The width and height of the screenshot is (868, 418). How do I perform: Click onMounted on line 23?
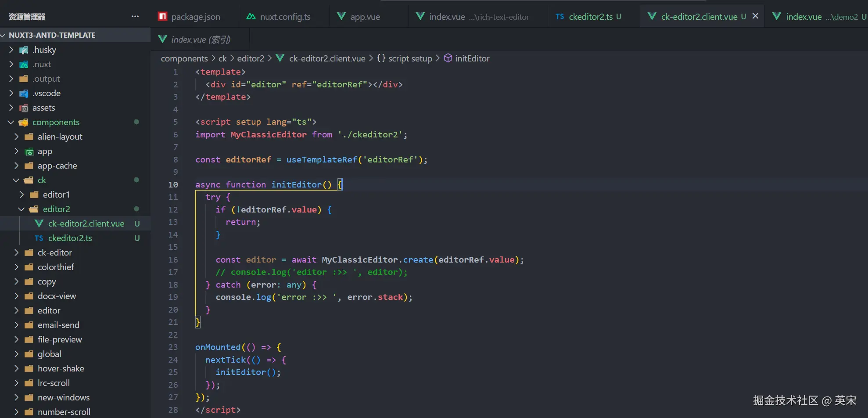coord(218,347)
